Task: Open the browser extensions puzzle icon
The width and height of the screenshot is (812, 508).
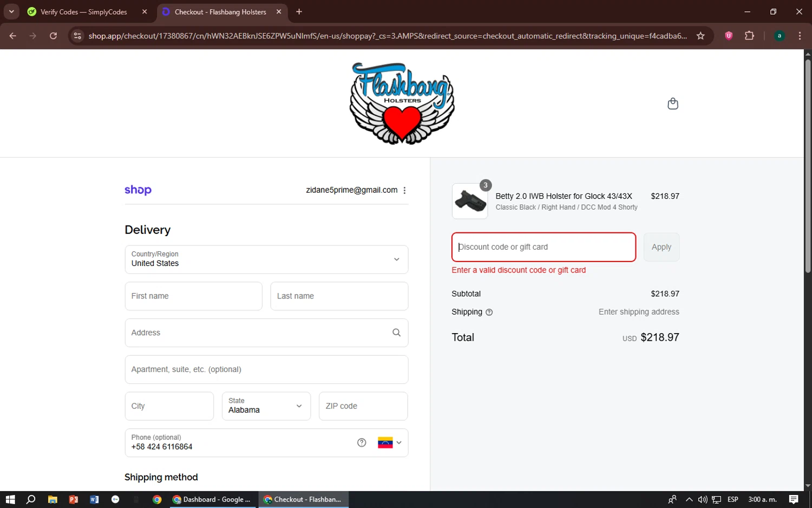Action: pos(749,36)
